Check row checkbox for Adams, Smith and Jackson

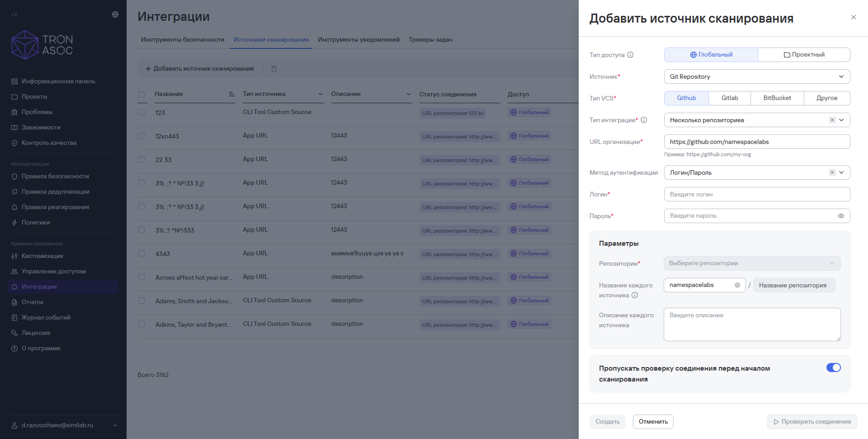142,301
